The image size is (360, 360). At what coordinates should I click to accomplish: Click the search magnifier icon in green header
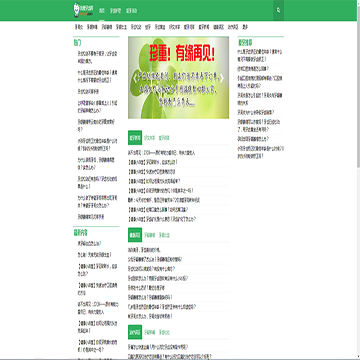278,10
